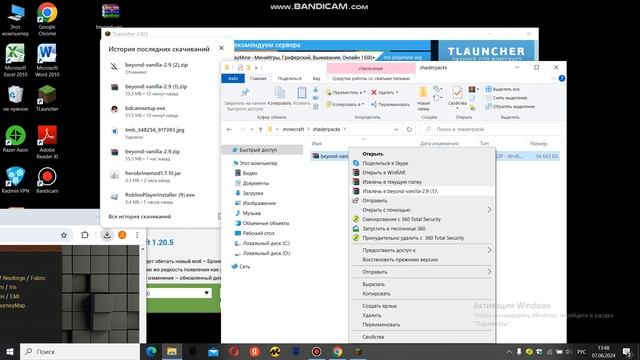
Task: Click the Chrome downloads tray icon
Action: coord(107,235)
